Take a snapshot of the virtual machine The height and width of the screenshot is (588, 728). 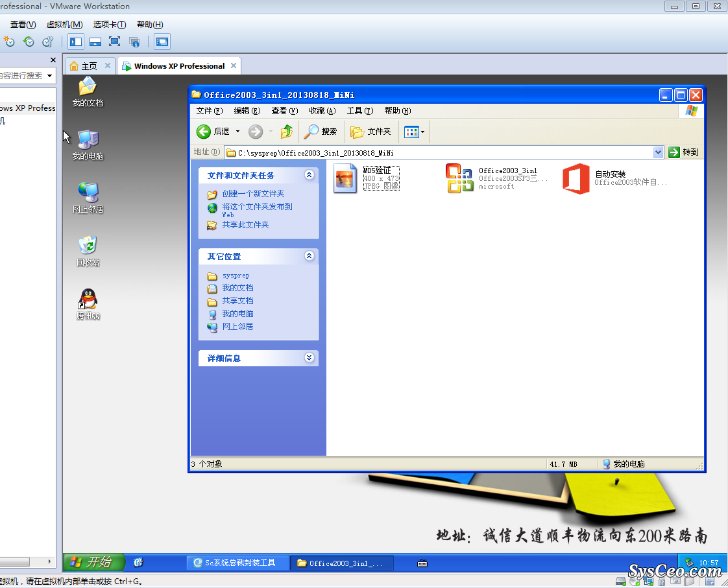coord(9,41)
